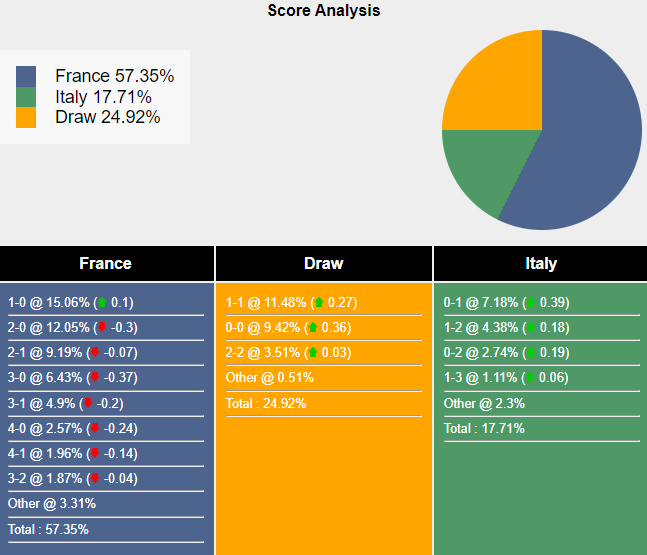Image resolution: width=647 pixels, height=555 pixels.
Task: Select the Italy column header
Action: tap(541, 264)
